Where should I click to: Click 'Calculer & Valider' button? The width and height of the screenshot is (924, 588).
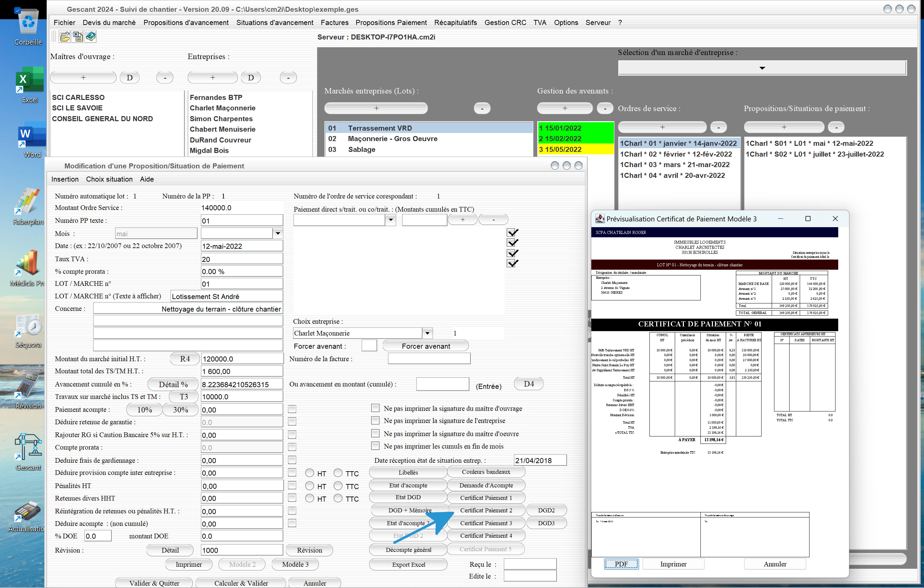(241, 583)
